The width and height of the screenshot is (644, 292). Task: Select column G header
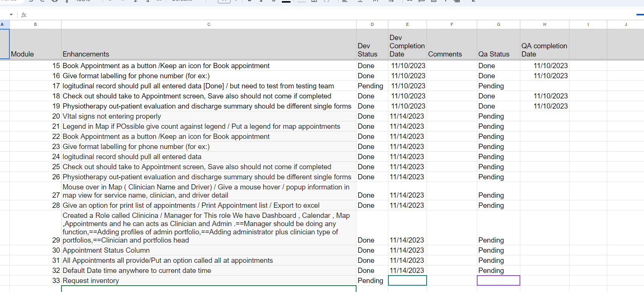click(x=498, y=24)
